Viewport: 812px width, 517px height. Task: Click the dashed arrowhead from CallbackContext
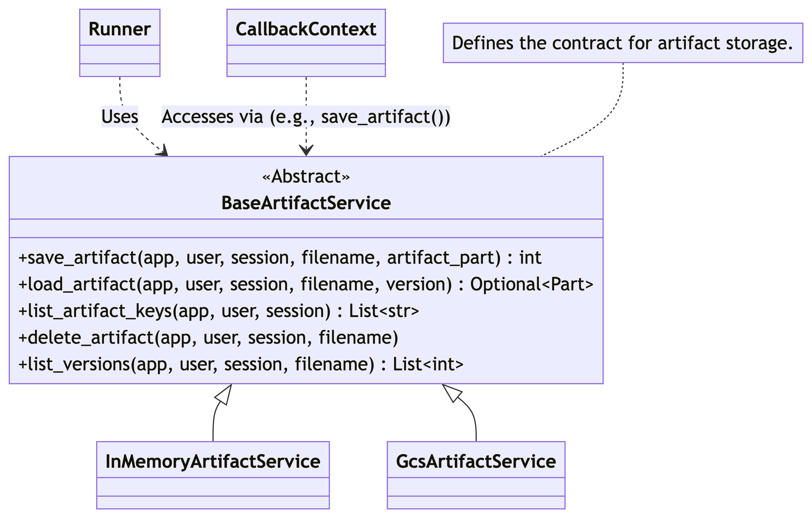[306, 150]
